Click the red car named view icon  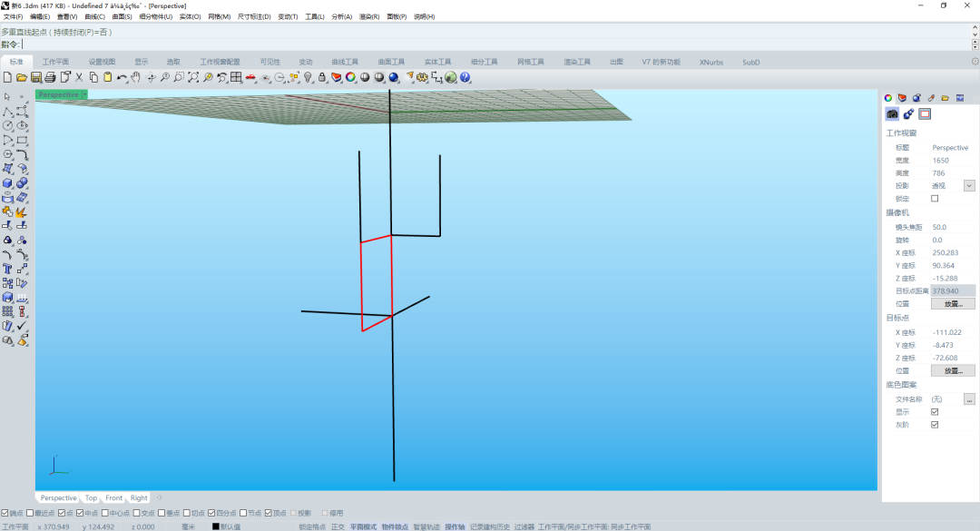click(250, 77)
